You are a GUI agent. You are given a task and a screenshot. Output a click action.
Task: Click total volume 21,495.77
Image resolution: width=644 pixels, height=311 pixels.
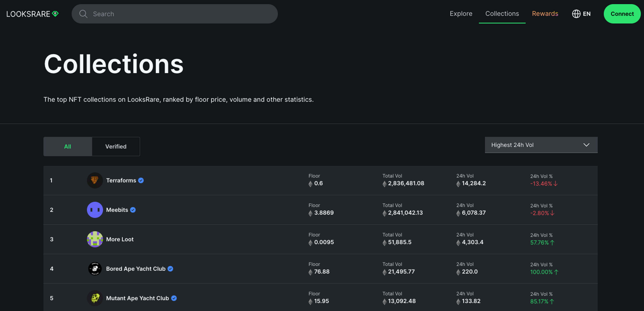point(401,271)
